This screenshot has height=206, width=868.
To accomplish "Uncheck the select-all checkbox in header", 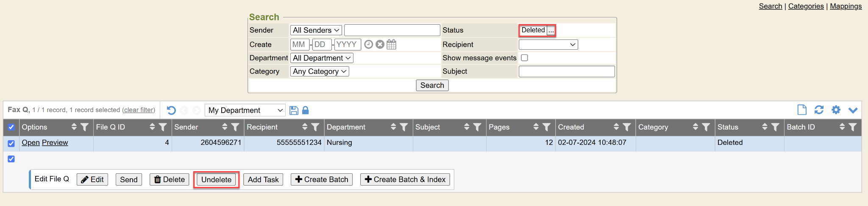I will point(11,127).
